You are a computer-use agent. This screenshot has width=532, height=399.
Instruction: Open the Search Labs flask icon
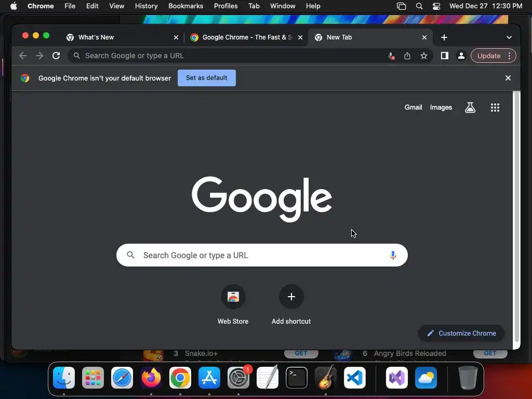pyautogui.click(x=470, y=108)
